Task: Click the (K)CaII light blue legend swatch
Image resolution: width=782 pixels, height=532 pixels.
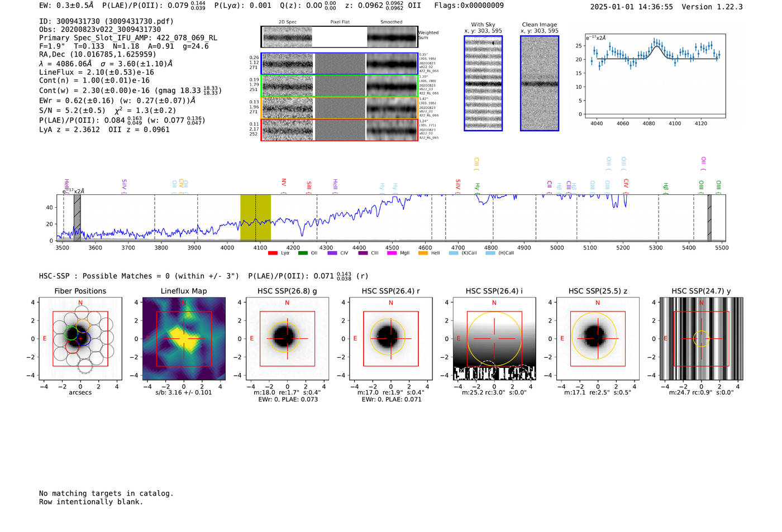Action: coord(454,253)
